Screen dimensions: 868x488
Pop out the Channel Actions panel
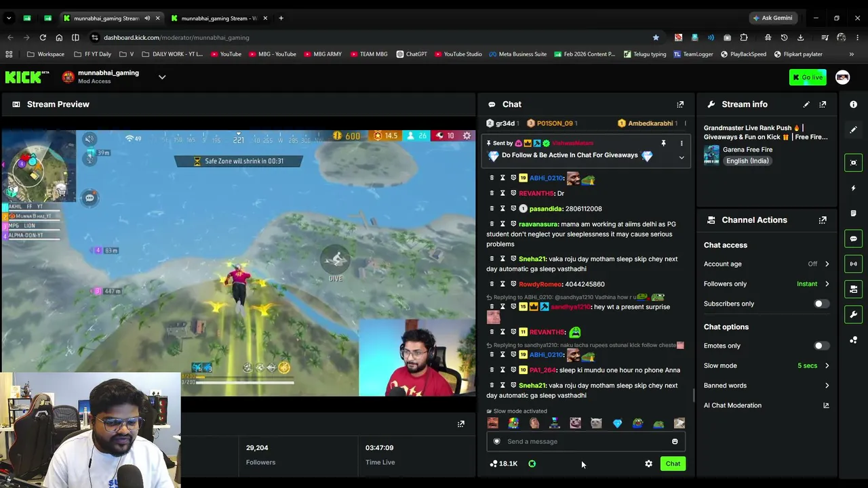(x=823, y=220)
